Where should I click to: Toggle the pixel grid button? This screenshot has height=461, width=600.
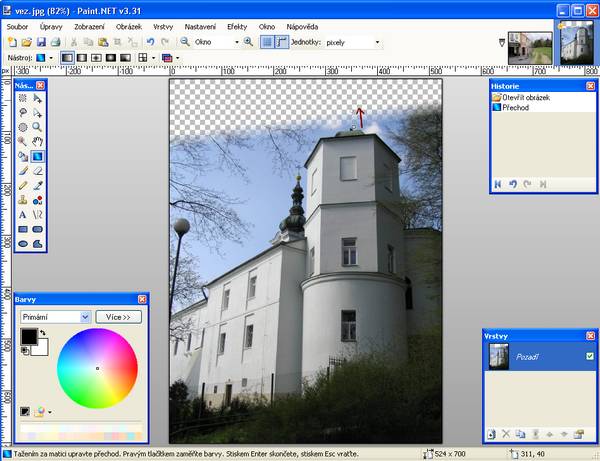[268, 42]
